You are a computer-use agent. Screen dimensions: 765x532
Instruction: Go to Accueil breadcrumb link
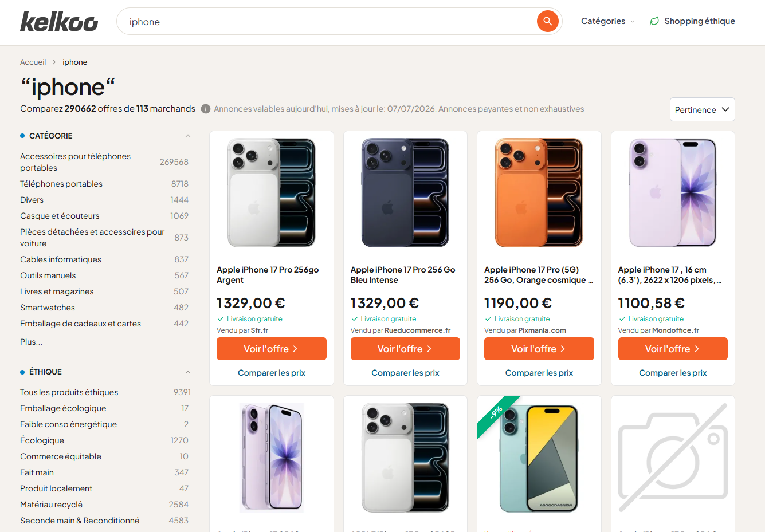tap(33, 62)
